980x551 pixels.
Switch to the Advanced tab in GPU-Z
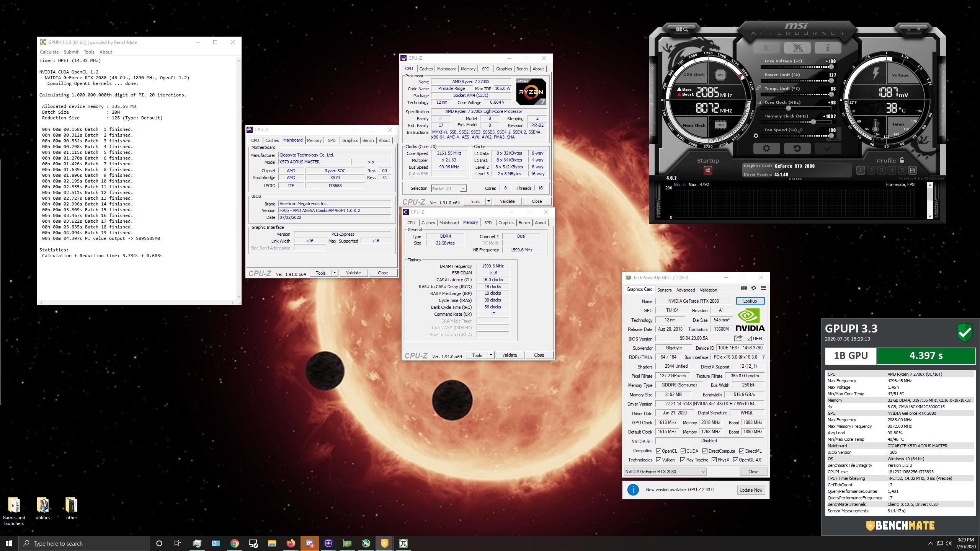685,290
